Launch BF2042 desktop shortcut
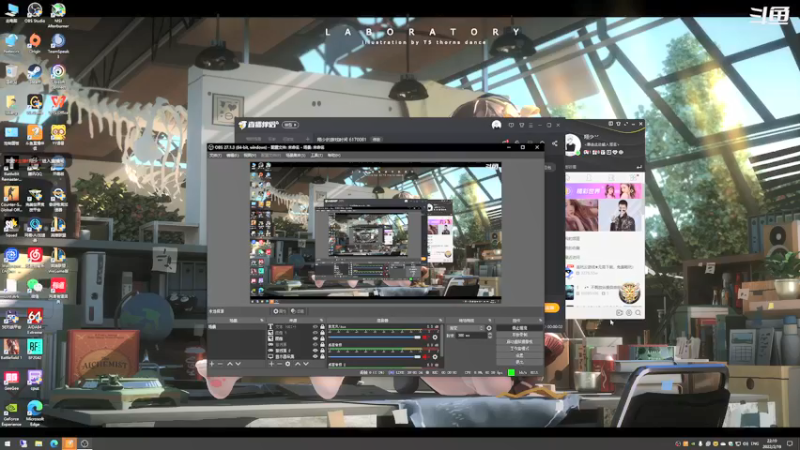 [x=35, y=349]
